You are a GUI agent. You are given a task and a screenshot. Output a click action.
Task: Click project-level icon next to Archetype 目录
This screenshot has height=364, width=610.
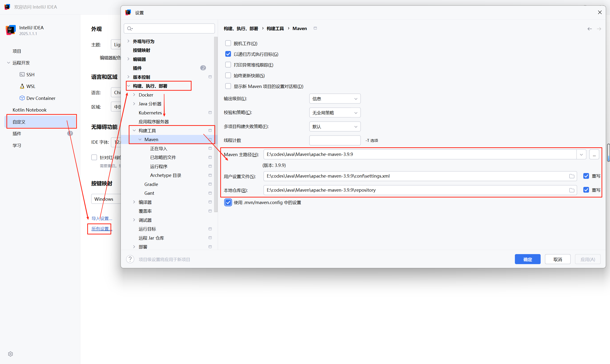210,175
